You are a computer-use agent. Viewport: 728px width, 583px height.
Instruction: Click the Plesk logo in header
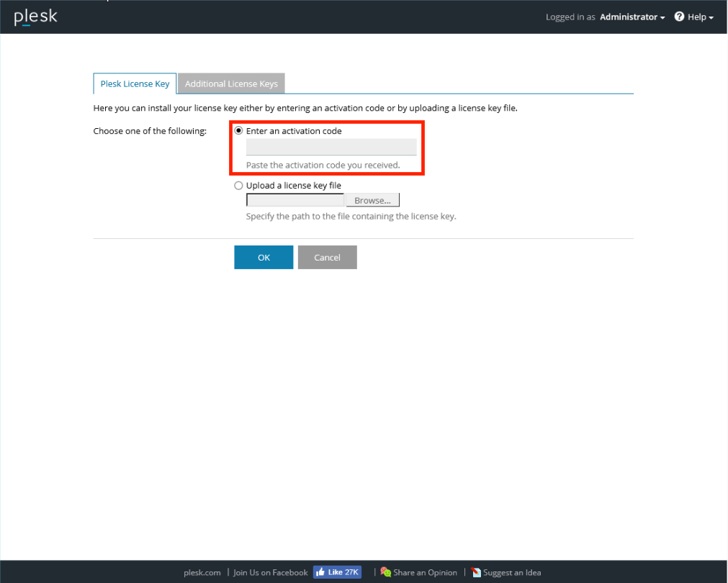pyautogui.click(x=35, y=17)
